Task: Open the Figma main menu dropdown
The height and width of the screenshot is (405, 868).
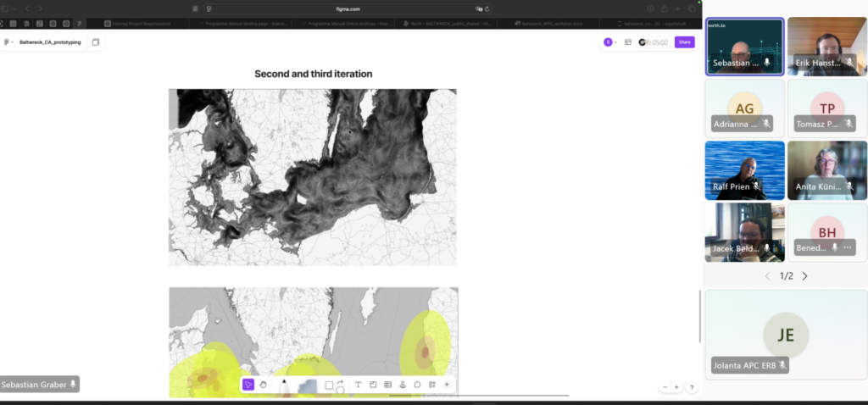Action: click(9, 42)
